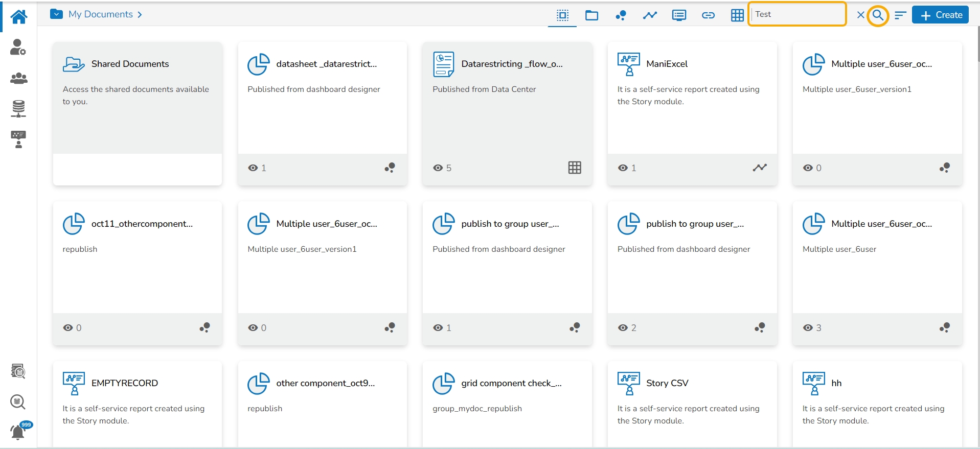Open the user groups sidebar icon
Image resolution: width=980 pixels, height=449 pixels.
pyautogui.click(x=18, y=78)
